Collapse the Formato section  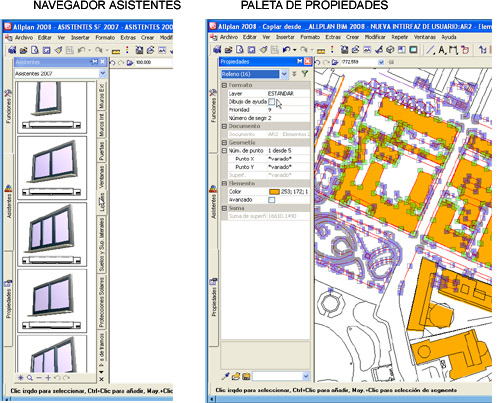coord(224,85)
